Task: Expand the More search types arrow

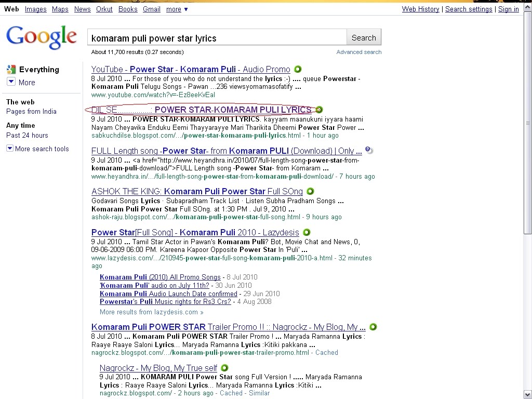Action: [x=11, y=82]
